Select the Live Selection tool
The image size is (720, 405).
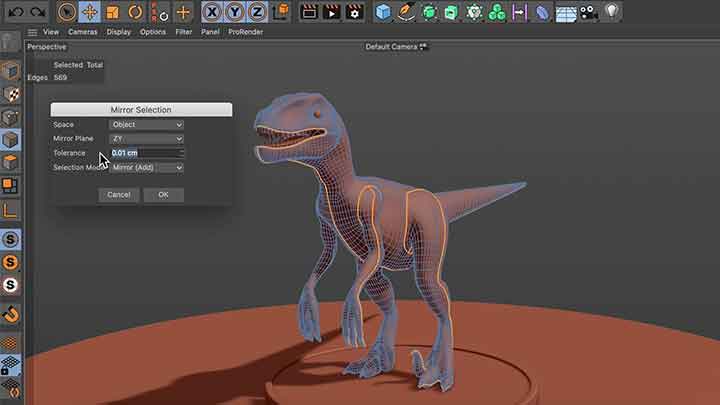pos(67,12)
